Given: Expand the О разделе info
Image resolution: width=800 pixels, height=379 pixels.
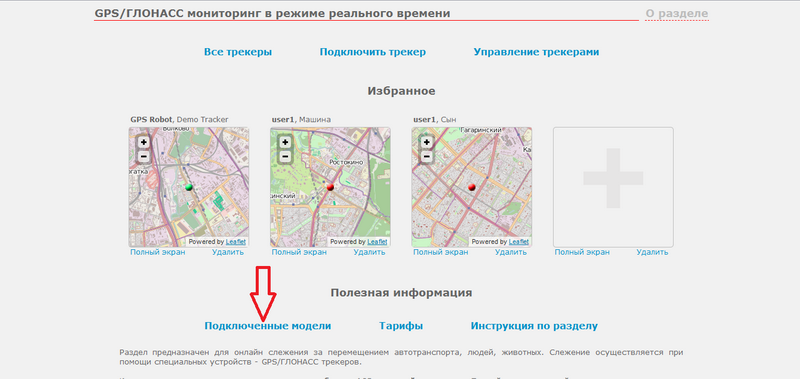Looking at the screenshot, I should [677, 14].
